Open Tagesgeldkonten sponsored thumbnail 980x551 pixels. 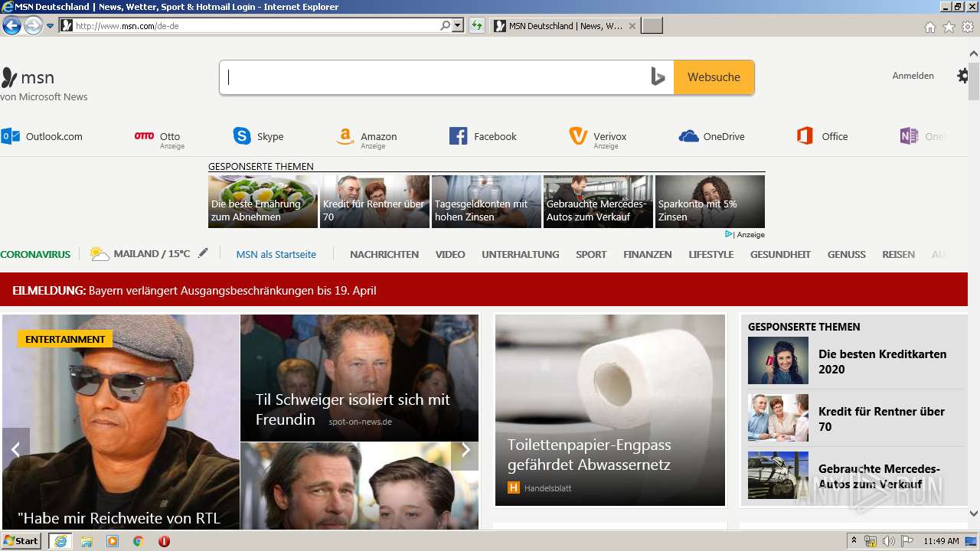pos(486,201)
